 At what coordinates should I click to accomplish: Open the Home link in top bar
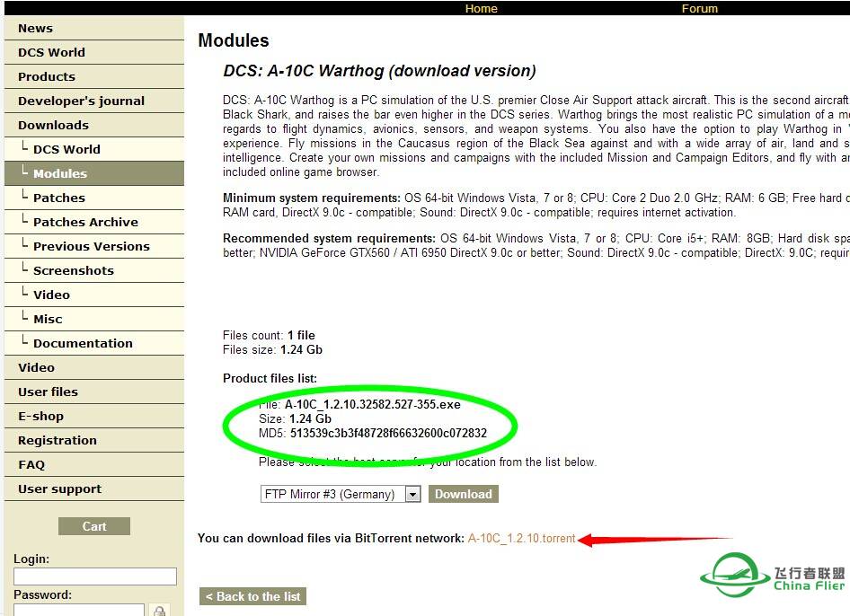point(481,8)
